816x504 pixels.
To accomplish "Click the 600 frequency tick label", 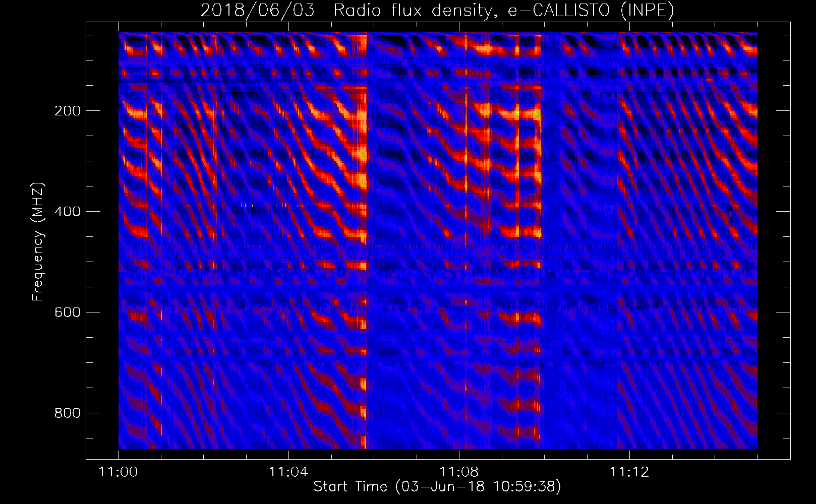I will click(x=68, y=312).
